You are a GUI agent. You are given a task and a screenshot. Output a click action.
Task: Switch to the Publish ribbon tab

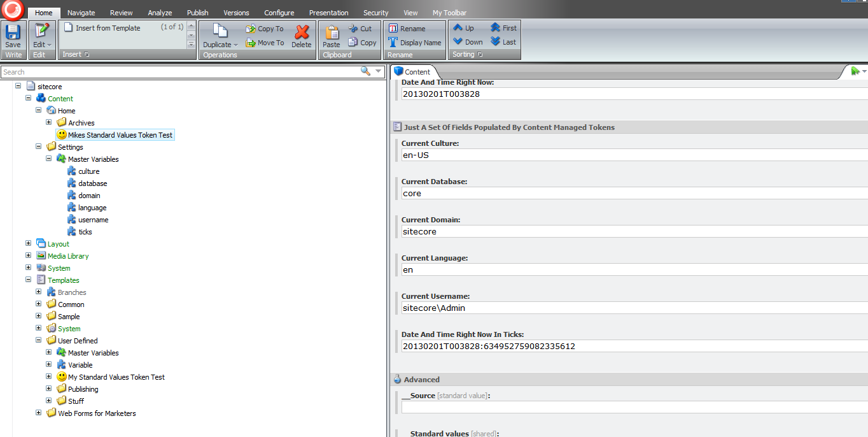point(197,13)
